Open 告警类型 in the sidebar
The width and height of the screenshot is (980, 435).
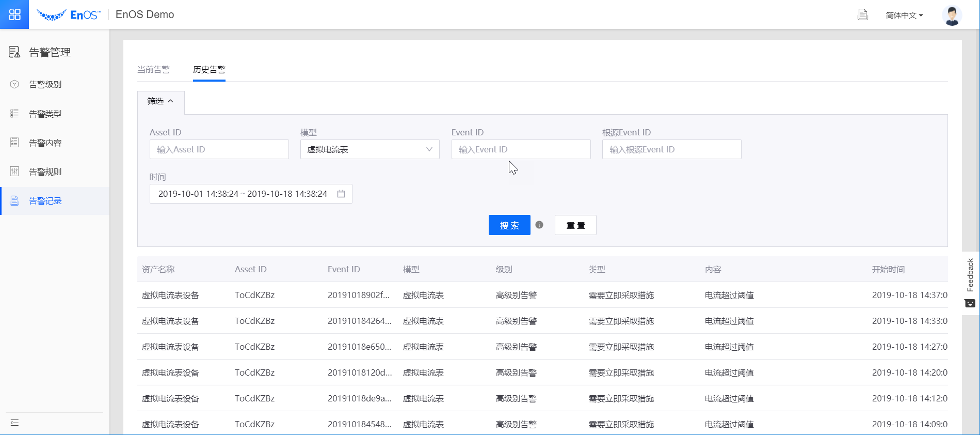pyautogui.click(x=45, y=114)
